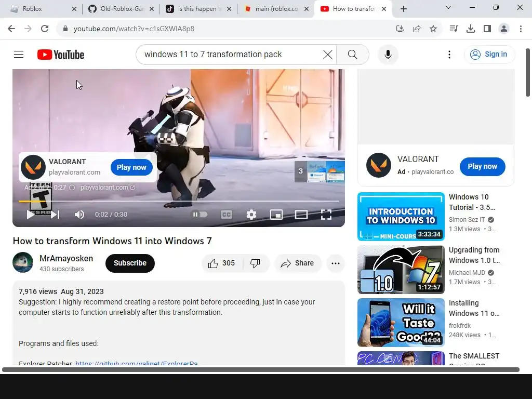Mute the video volume speaker
Screen dimensions: 532x399
pyautogui.click(x=79, y=215)
